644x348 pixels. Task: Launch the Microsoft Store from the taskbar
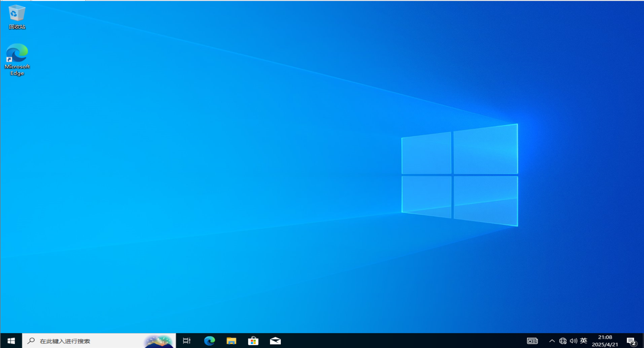tap(253, 341)
